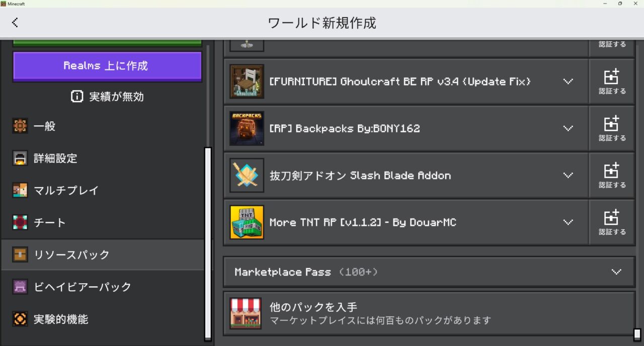Open the 実験的機能 tab
Image resolution: width=644 pixels, height=346 pixels.
[103, 319]
